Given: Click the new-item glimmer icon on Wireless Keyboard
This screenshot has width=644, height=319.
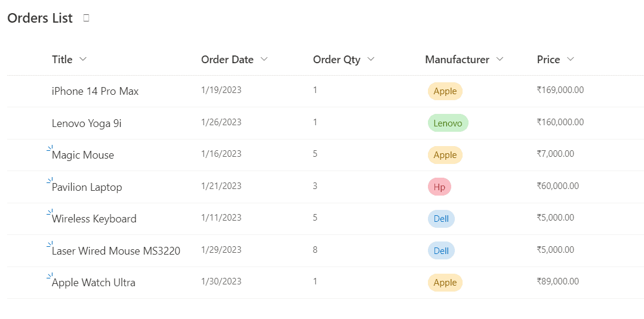Looking at the screenshot, I should point(50,212).
